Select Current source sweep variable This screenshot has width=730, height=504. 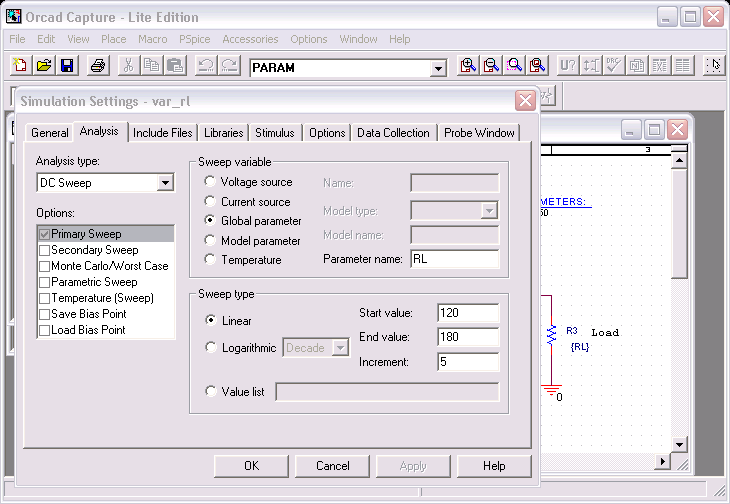210,201
